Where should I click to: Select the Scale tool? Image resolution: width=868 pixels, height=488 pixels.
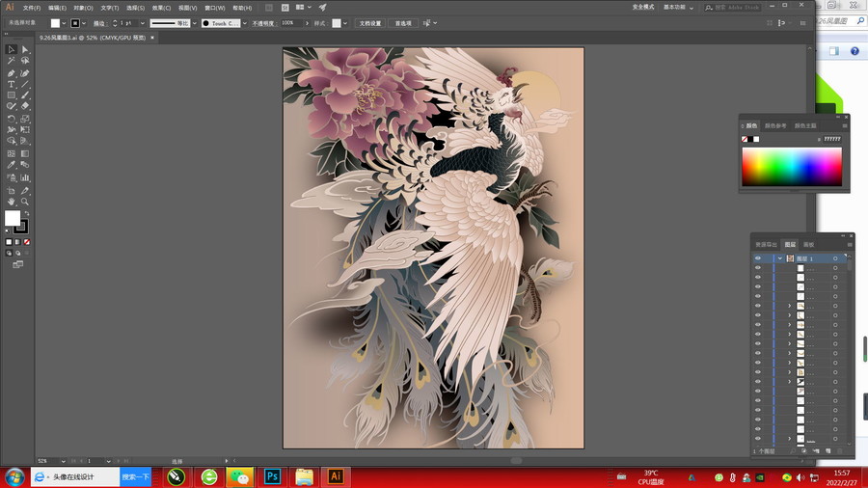[25, 119]
